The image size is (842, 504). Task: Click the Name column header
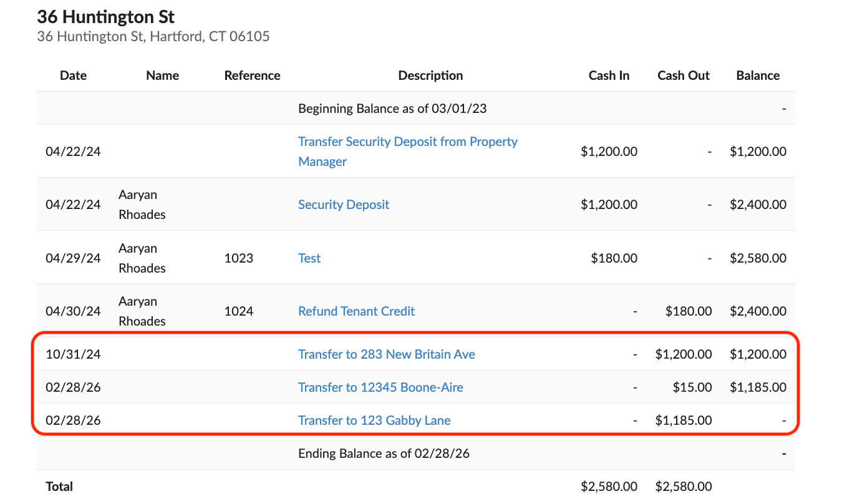(x=162, y=75)
